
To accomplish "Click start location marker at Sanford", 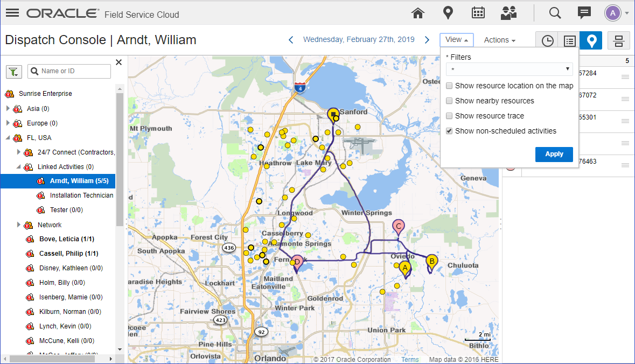I will (333, 115).
